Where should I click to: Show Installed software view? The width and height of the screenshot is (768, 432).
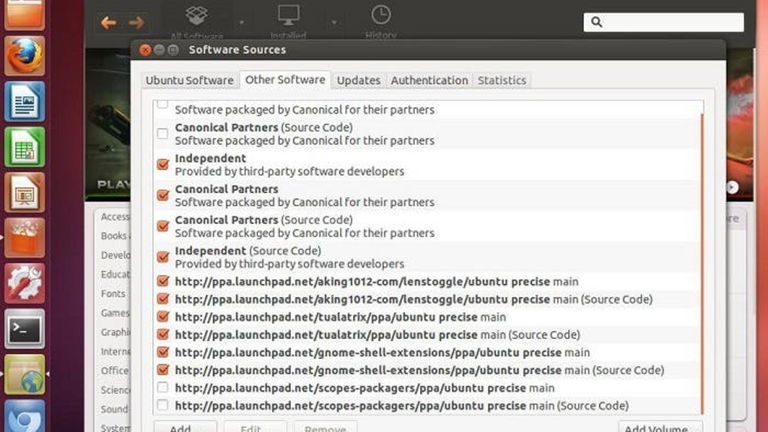point(288,22)
